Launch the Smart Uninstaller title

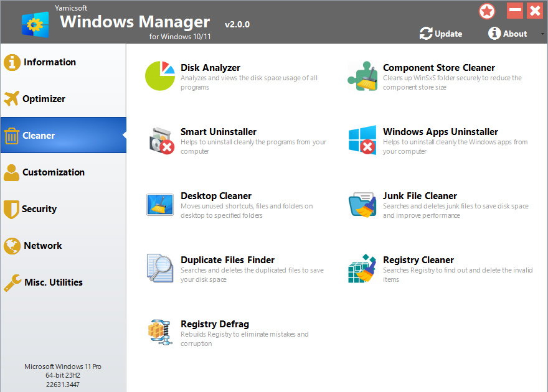click(219, 132)
